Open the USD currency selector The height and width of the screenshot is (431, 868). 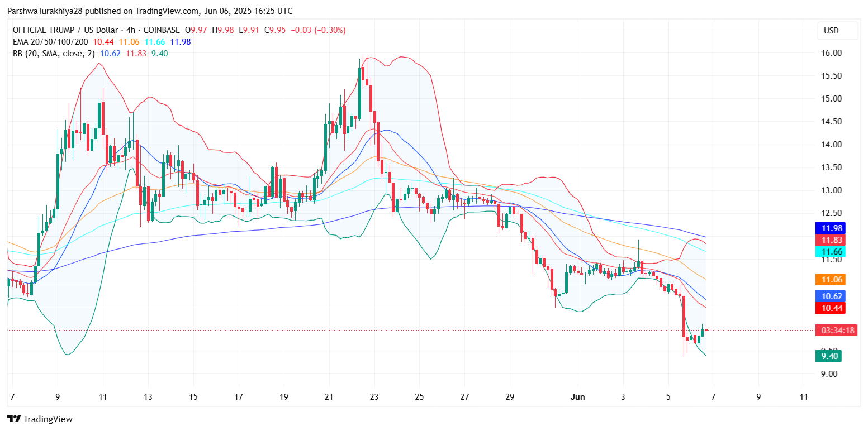831,31
